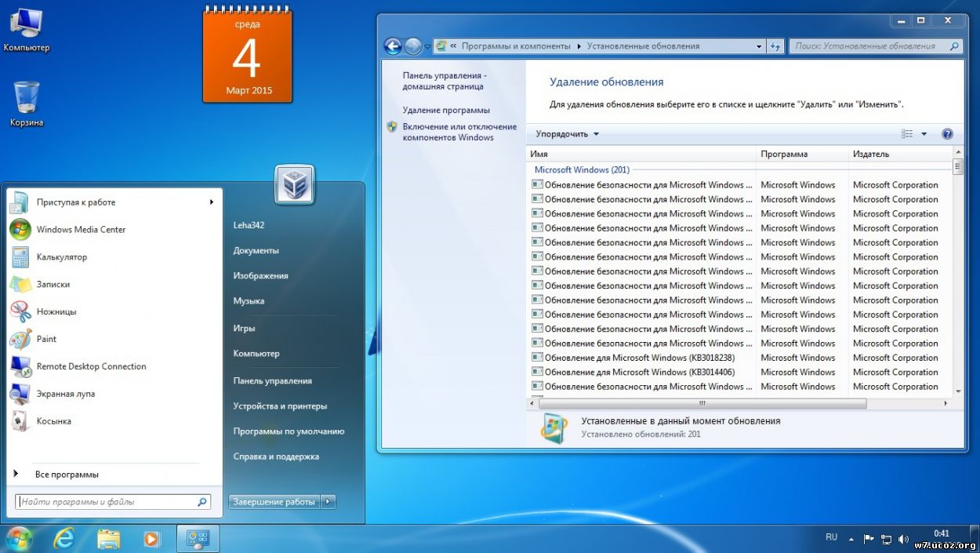Launch Калькулятор from the Start menu
Image resolution: width=980 pixels, height=553 pixels.
click(114, 257)
